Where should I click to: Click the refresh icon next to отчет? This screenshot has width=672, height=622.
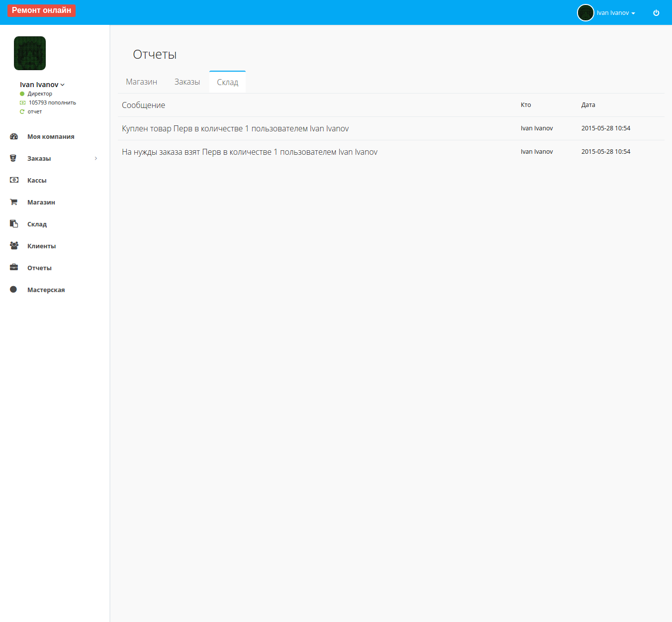(x=22, y=111)
